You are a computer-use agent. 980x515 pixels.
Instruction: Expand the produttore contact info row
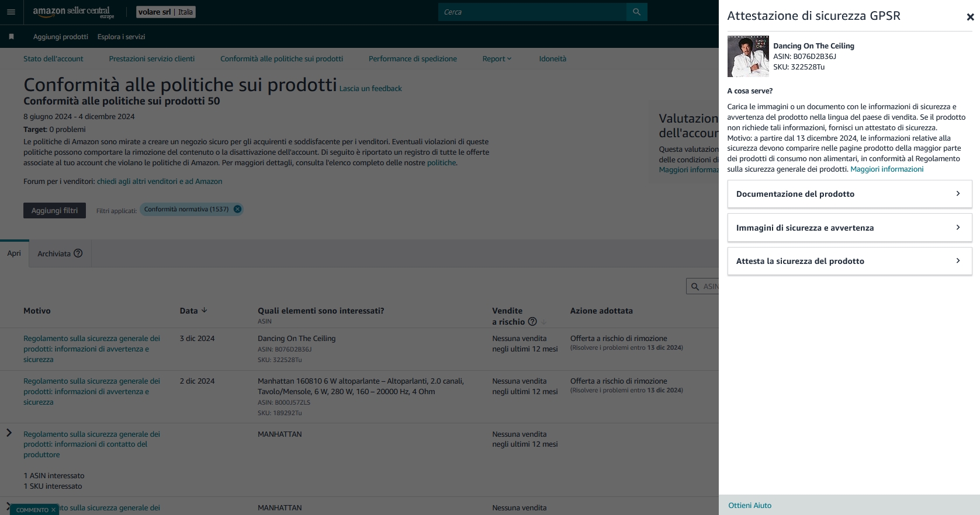[9, 433]
